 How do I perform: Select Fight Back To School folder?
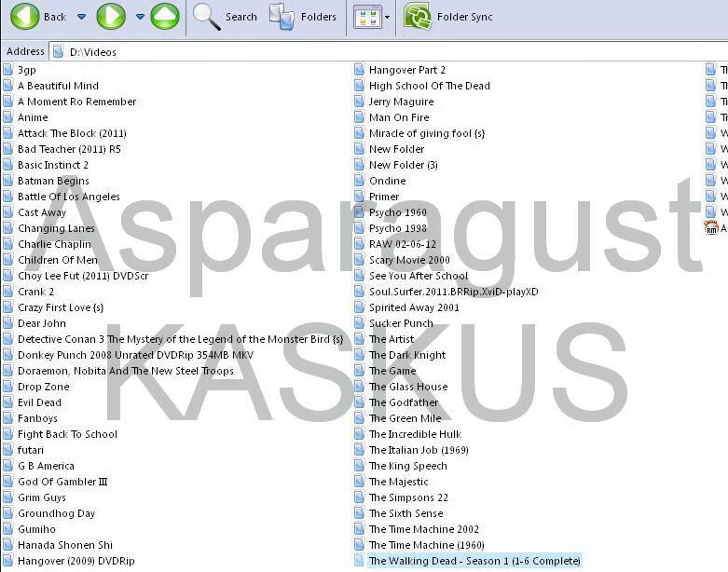point(67,434)
